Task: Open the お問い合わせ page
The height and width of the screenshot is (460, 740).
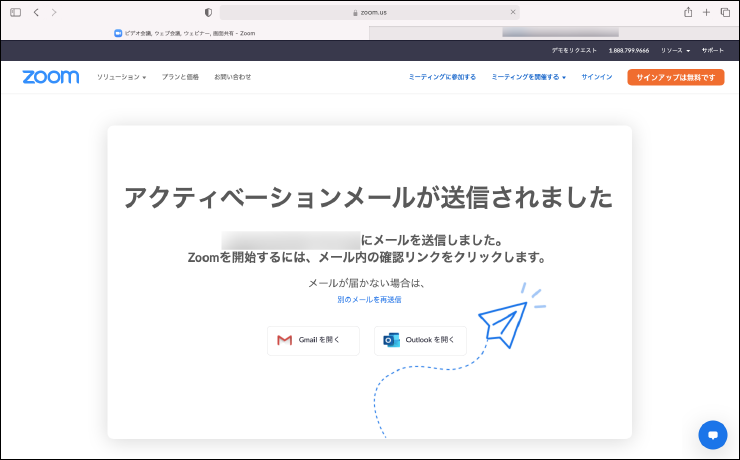Action: click(233, 77)
